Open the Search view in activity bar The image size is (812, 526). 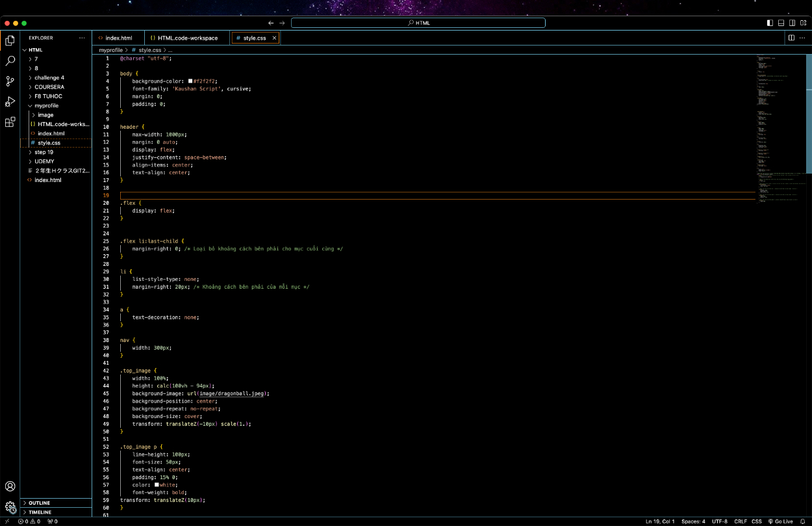point(10,61)
